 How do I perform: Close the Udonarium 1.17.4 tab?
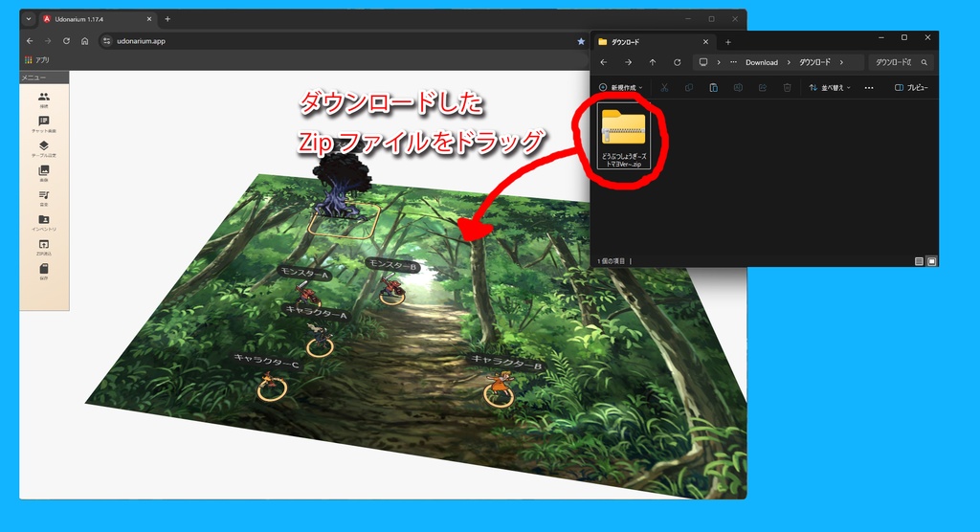[x=149, y=19]
